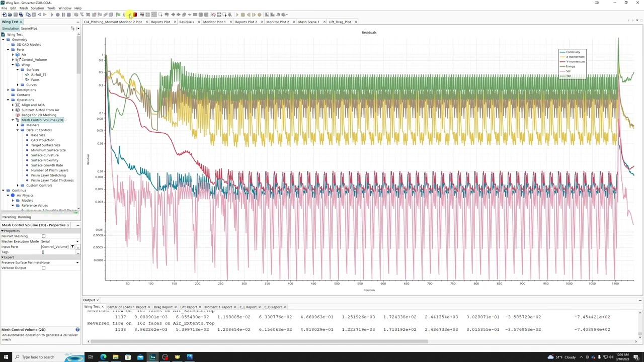
Task: Click the red stop sign toolbar icon
Action: (135, 15)
